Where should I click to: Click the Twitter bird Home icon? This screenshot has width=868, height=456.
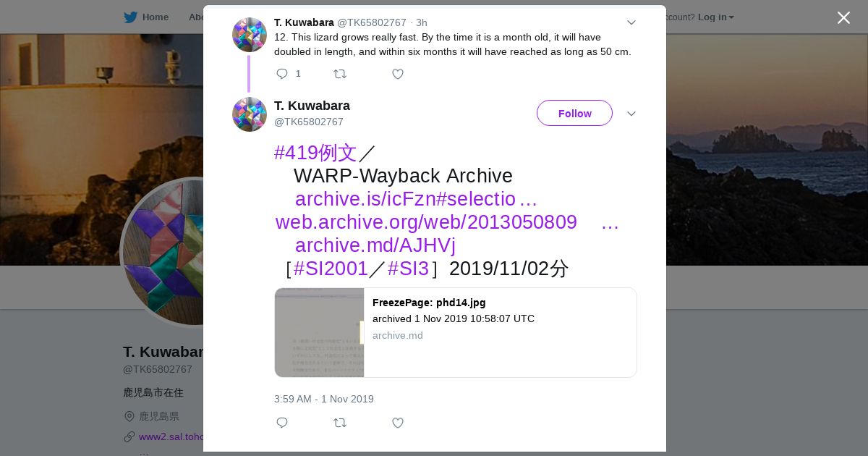click(130, 17)
